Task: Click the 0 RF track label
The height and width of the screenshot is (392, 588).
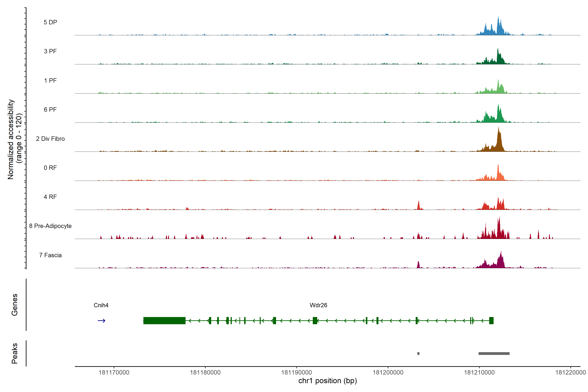Action: click(x=50, y=168)
